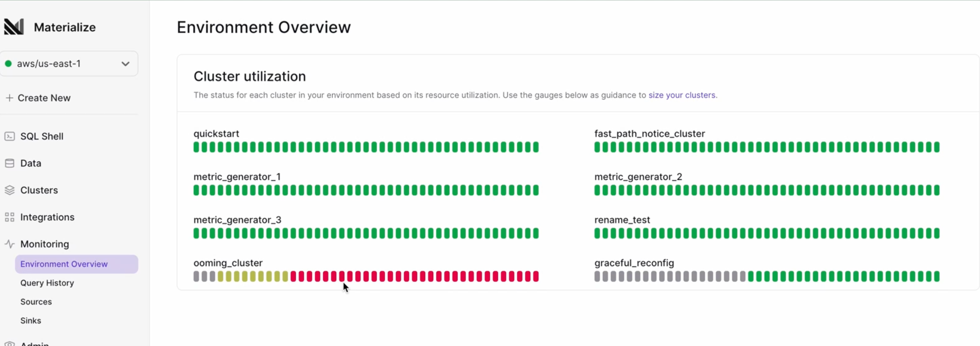Expand the region selector chevron arrow
Screen dimensions: 980x346
click(x=125, y=63)
